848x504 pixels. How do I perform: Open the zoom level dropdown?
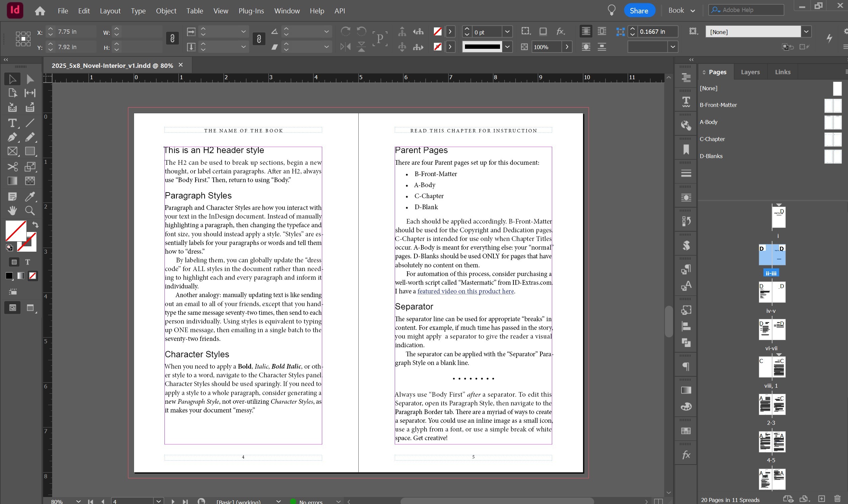coord(79,501)
